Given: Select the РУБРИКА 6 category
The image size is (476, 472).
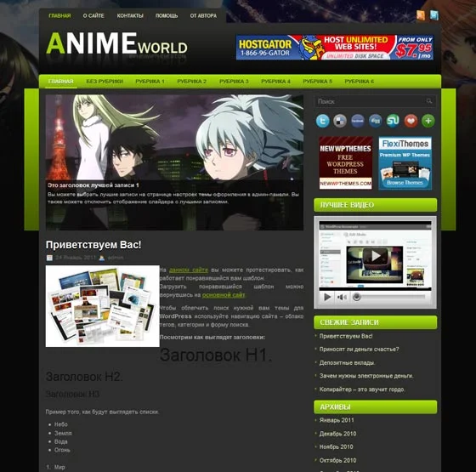Looking at the screenshot, I should [x=359, y=82].
